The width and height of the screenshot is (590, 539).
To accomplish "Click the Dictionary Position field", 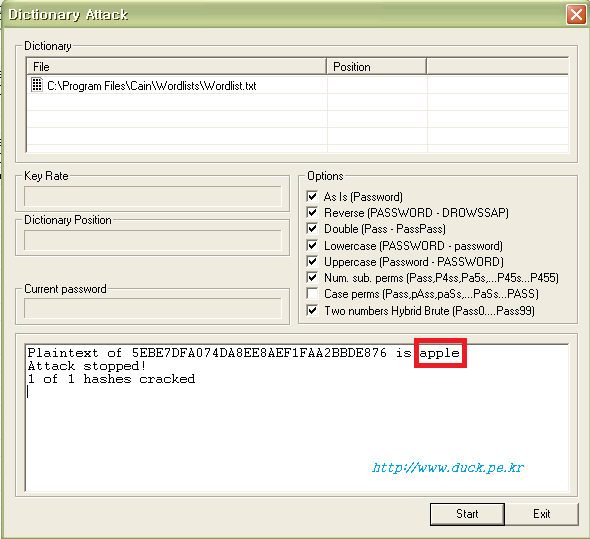I will pos(153,240).
